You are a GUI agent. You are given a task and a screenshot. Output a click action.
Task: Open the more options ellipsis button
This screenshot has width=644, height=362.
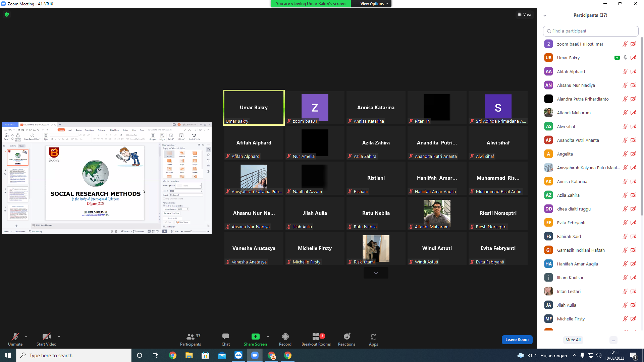[x=613, y=340]
